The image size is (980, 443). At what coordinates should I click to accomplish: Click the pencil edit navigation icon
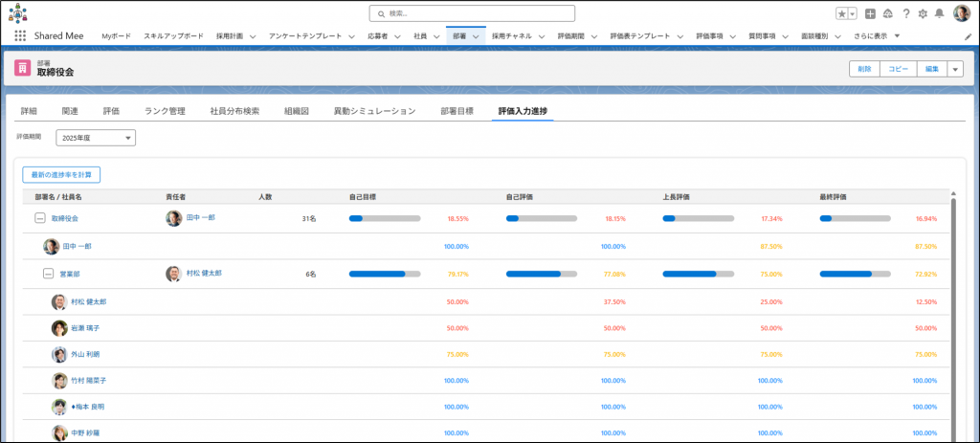[967, 35]
